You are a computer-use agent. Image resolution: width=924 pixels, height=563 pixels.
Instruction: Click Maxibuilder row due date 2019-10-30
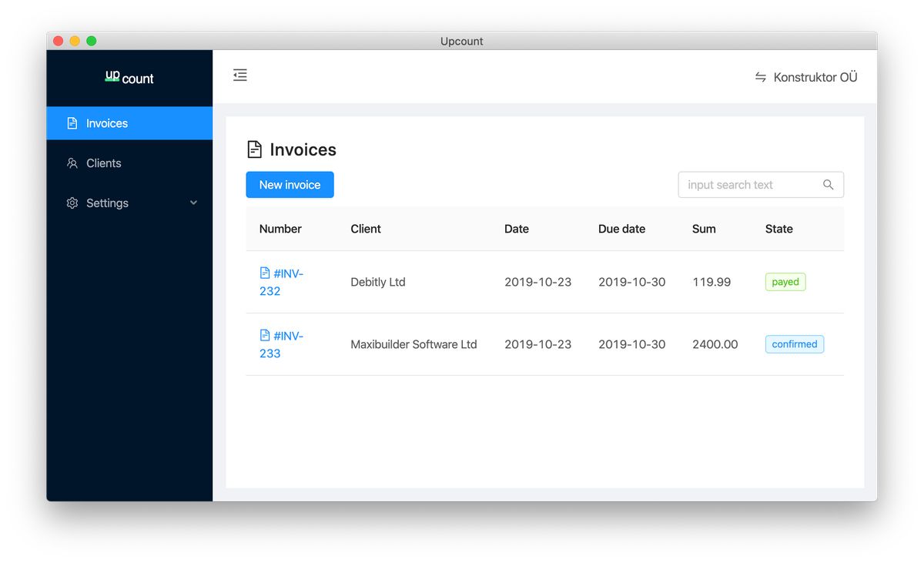(632, 344)
